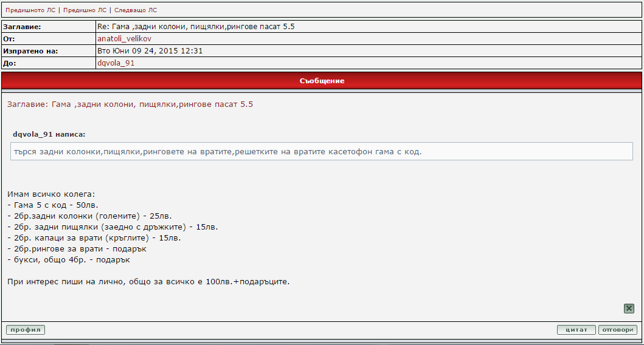
Task: Open the Предишното ЛС link
Action: pyautogui.click(x=30, y=10)
